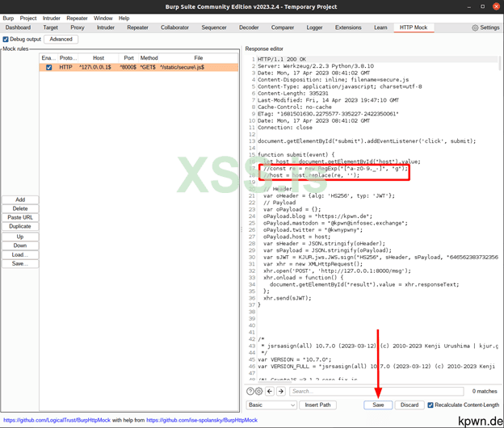504x428 pixels.
Task: Switch to the Comparer tab
Action: tap(283, 27)
